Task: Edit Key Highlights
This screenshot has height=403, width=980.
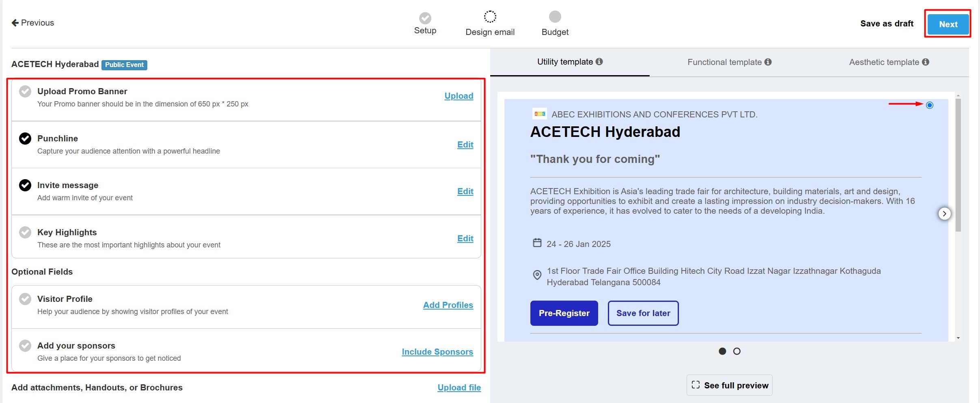Action: (x=465, y=238)
